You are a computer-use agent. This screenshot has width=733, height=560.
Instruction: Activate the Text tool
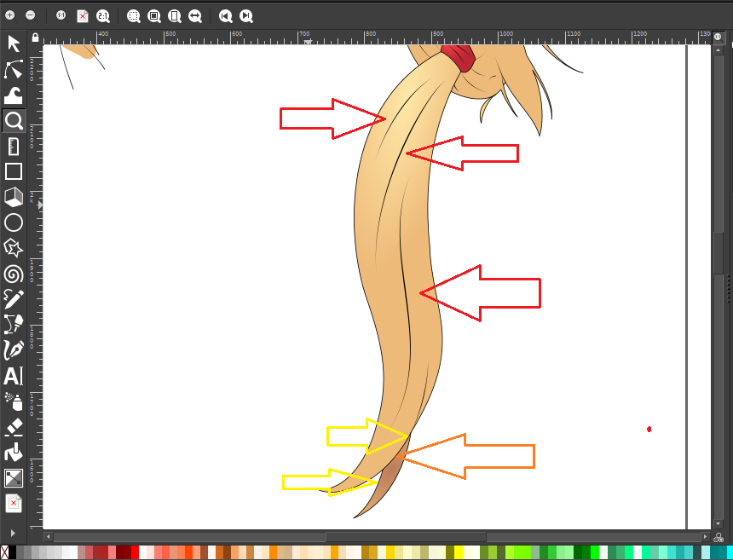click(x=13, y=376)
